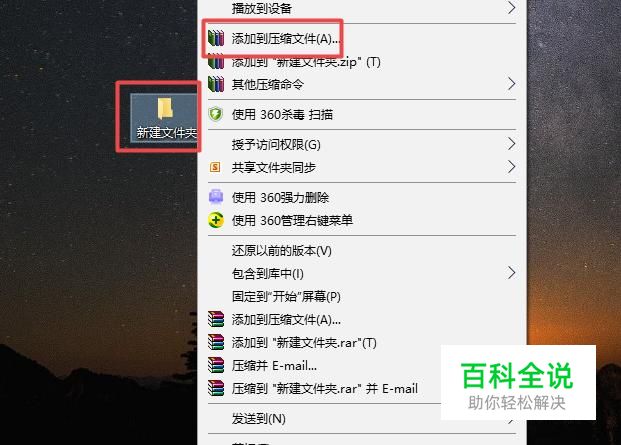
Task: Click the purple 360强力删除 shredder icon
Action: point(216,197)
